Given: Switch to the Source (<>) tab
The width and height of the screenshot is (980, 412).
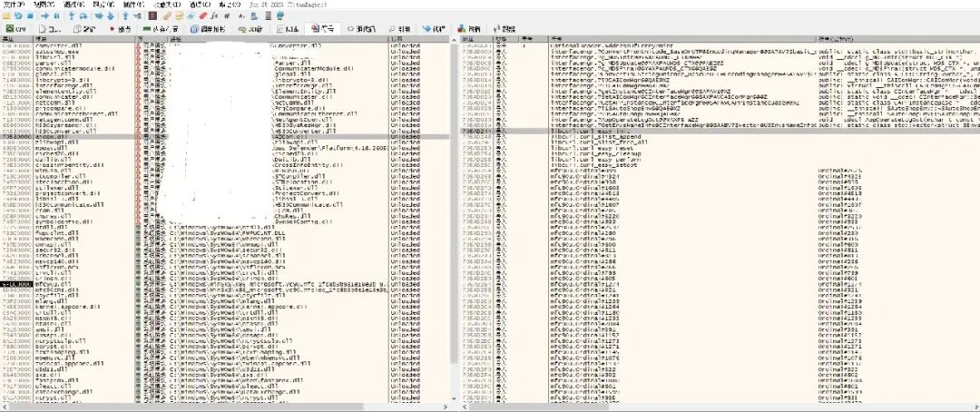Looking at the screenshot, I should 361,29.
